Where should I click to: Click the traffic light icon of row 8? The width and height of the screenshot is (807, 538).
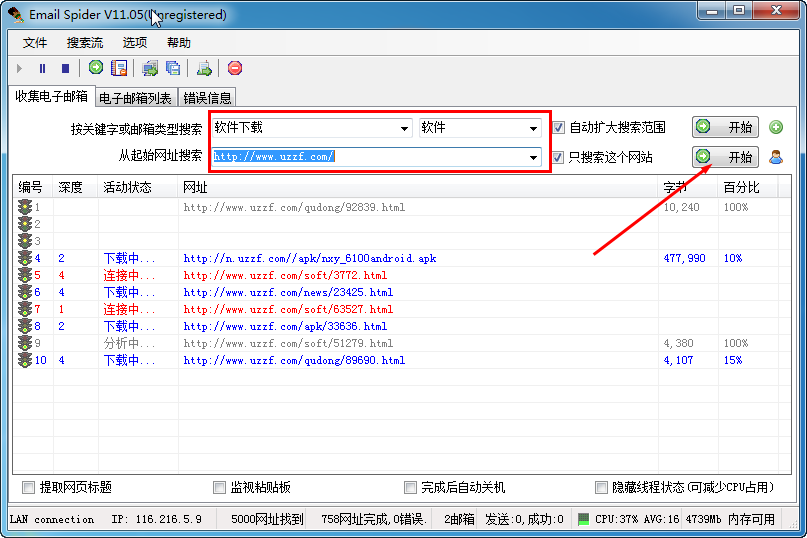[x=25, y=326]
